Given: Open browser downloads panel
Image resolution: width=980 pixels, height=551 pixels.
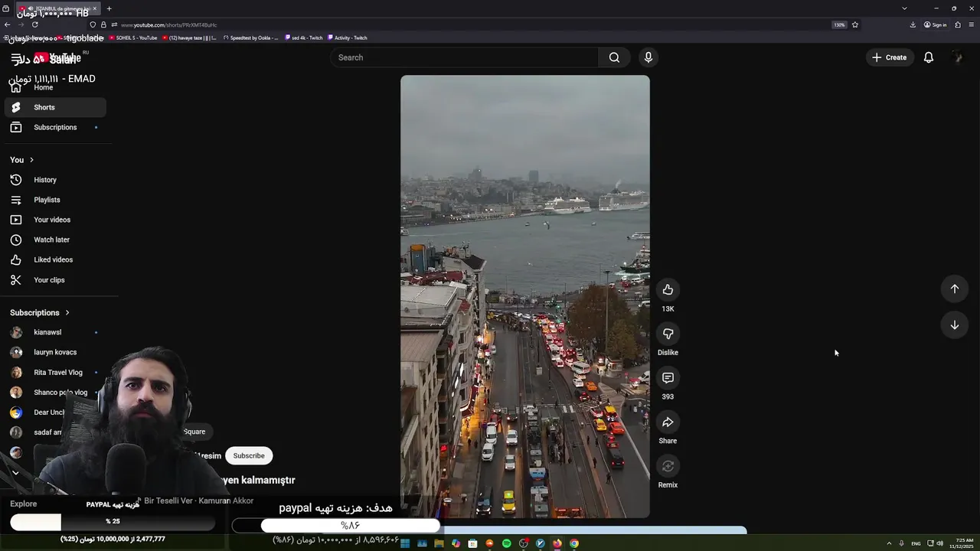Looking at the screenshot, I should [x=913, y=24].
